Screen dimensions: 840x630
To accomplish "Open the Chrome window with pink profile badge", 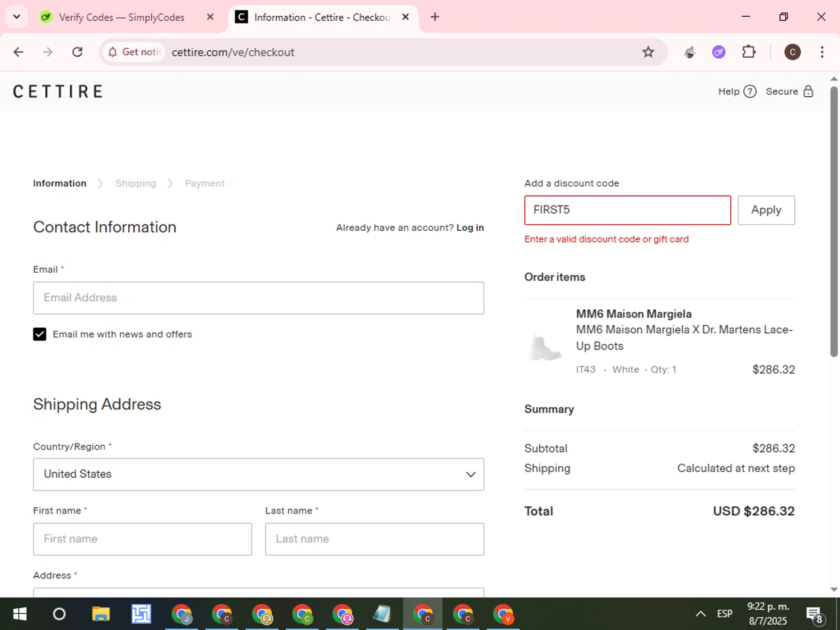I will [x=342, y=614].
